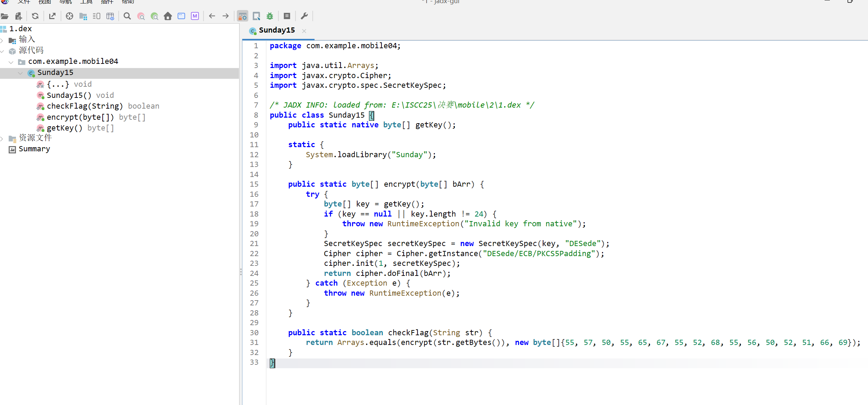Click the home start page icon

click(x=168, y=16)
